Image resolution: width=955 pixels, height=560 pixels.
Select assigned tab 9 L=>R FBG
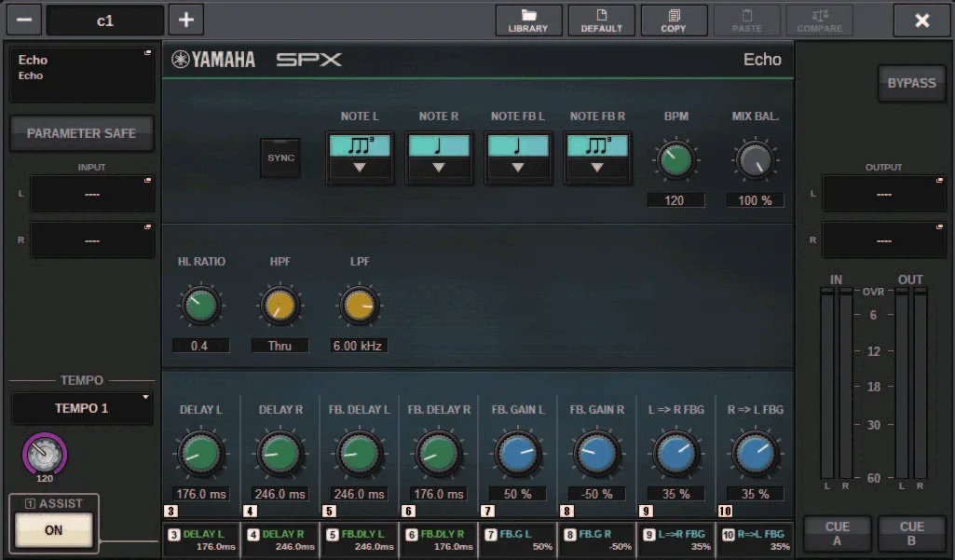pos(676,540)
